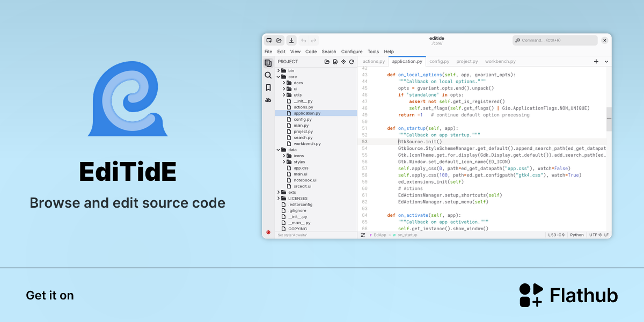Viewport: 644px width, 322px height.
Task: Open the Configure menu
Action: [x=352, y=52]
